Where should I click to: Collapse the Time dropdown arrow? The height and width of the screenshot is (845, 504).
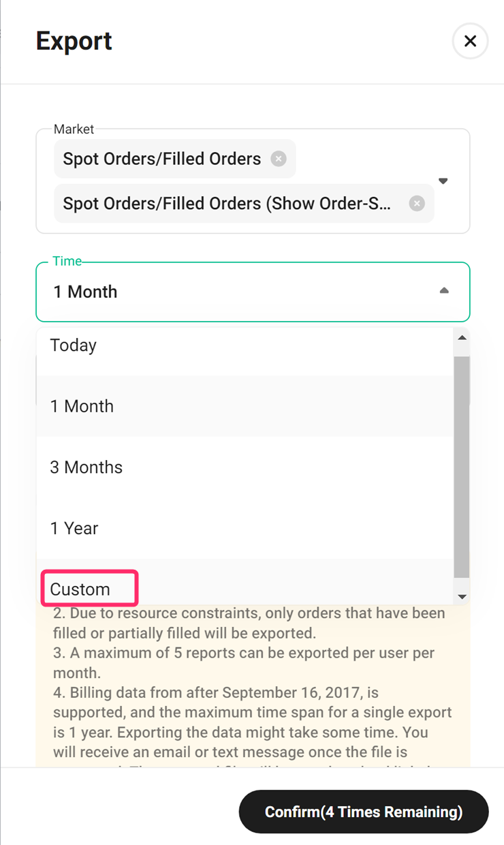(x=444, y=291)
